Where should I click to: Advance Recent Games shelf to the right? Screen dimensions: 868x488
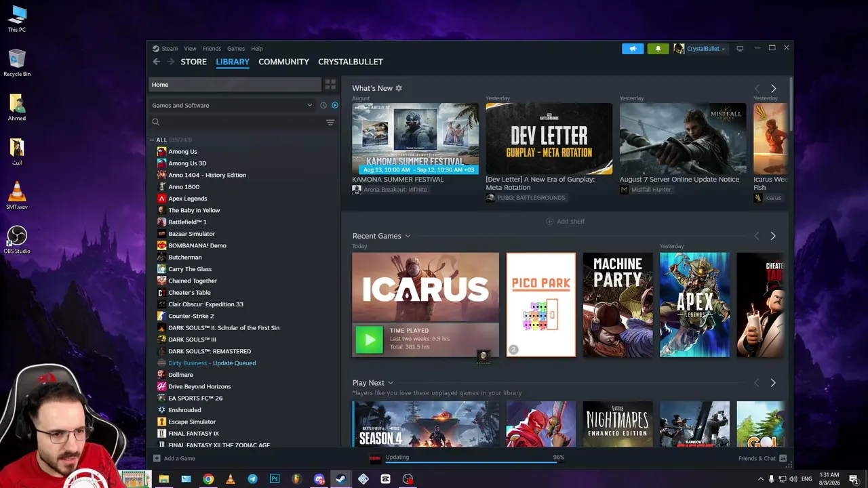tap(773, 236)
